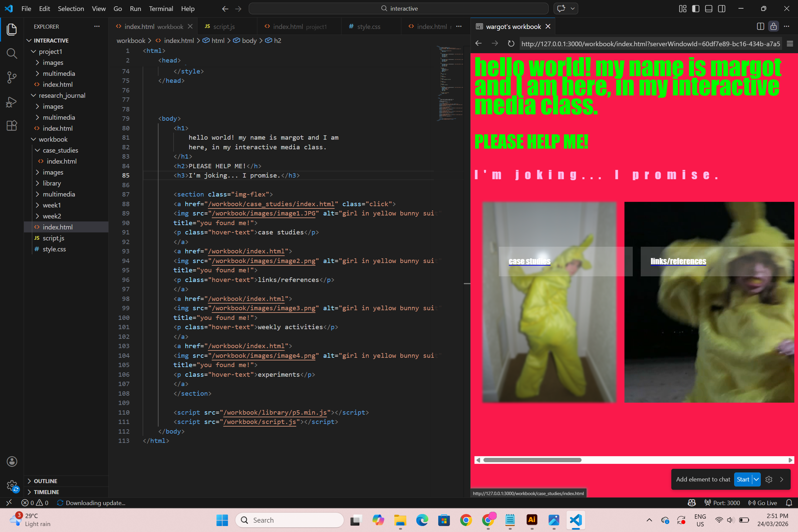
Task: Click the browser preview URL field
Action: tap(650, 44)
